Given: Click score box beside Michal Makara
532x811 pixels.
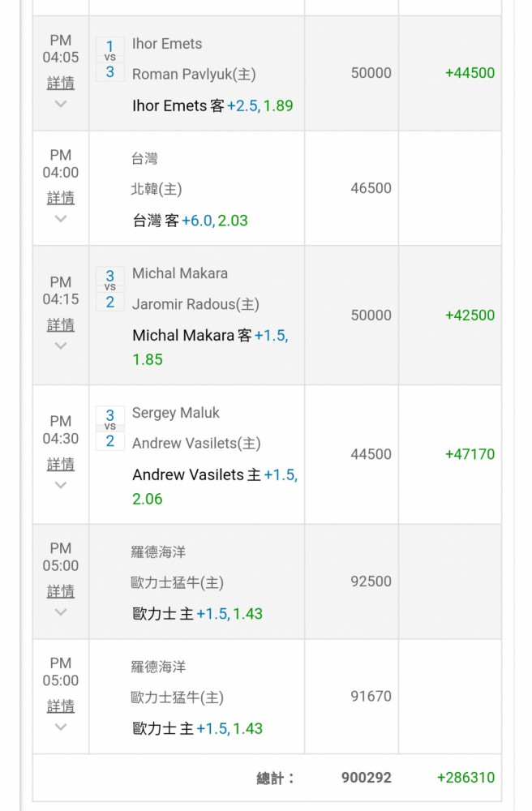Looking at the screenshot, I should pos(110,289).
